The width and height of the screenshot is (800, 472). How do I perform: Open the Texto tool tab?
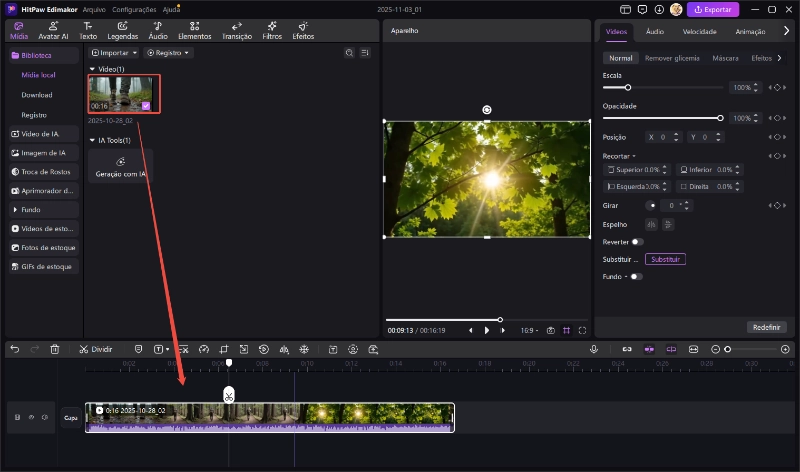tap(88, 31)
